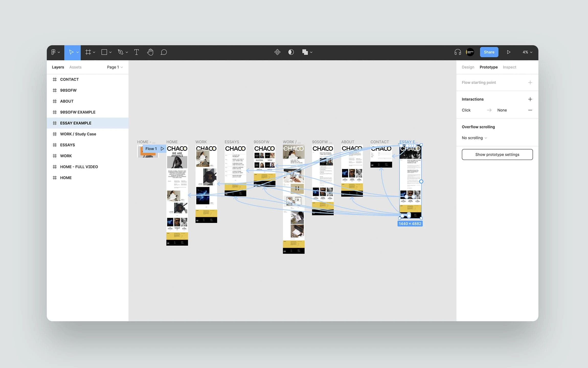Click the Share button
Viewport: 588px width, 368px height.
pyautogui.click(x=489, y=52)
